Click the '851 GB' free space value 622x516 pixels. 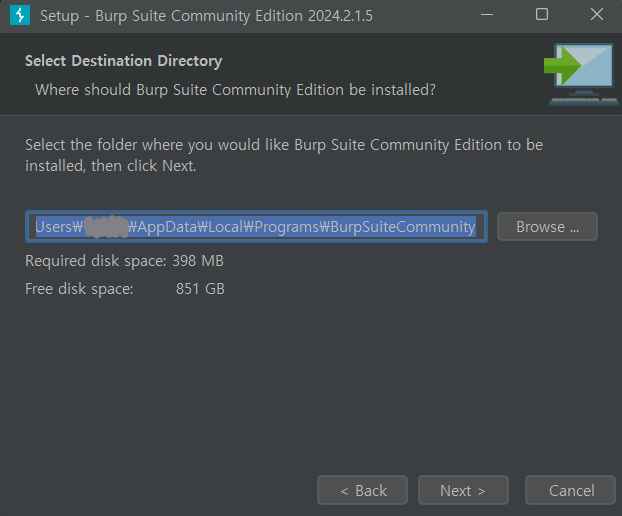coord(200,289)
